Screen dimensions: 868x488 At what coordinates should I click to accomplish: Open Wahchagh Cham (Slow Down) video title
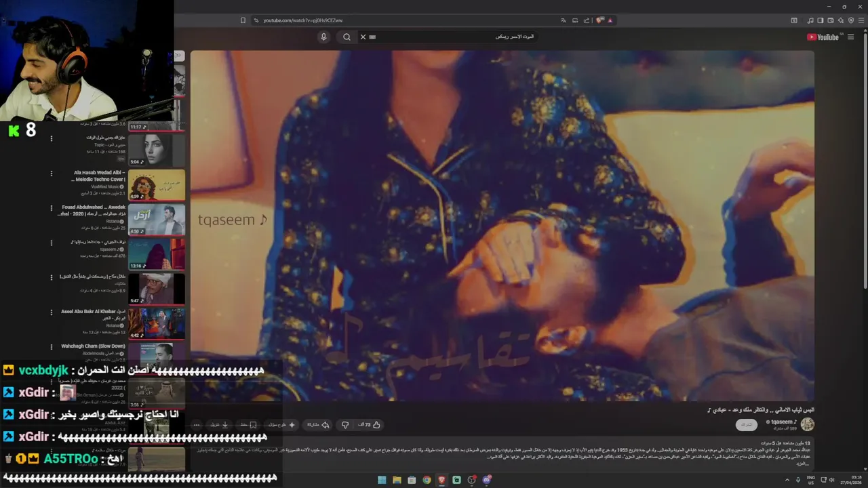(x=94, y=346)
